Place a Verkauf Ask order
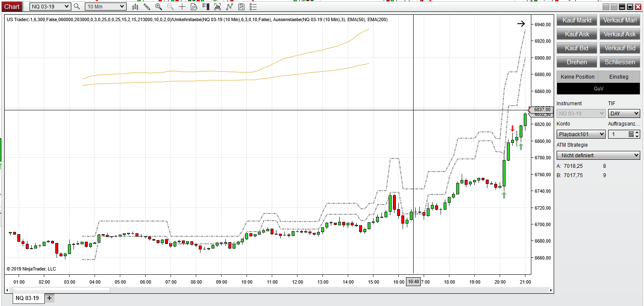 tap(620, 34)
